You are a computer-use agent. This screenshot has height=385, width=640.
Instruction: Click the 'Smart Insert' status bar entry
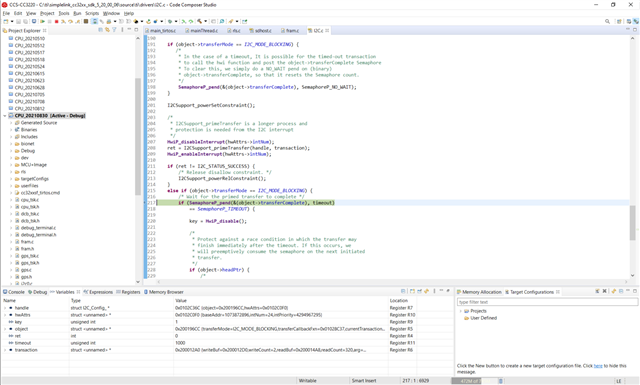click(364, 381)
